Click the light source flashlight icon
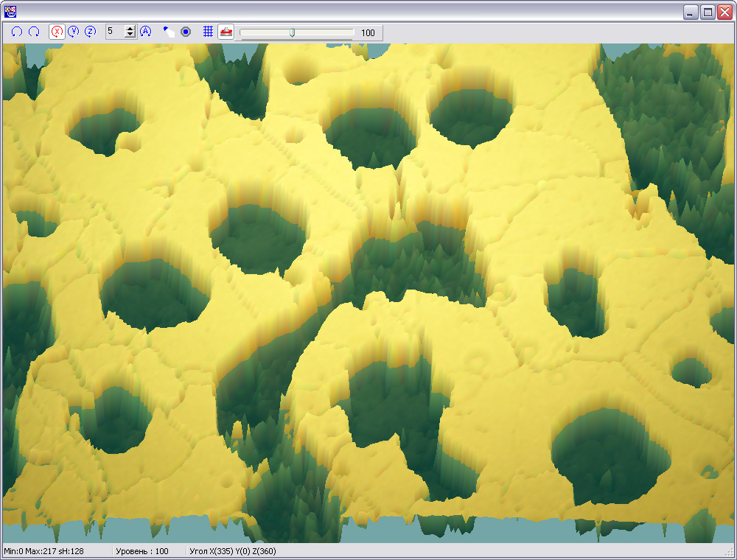 point(169,32)
